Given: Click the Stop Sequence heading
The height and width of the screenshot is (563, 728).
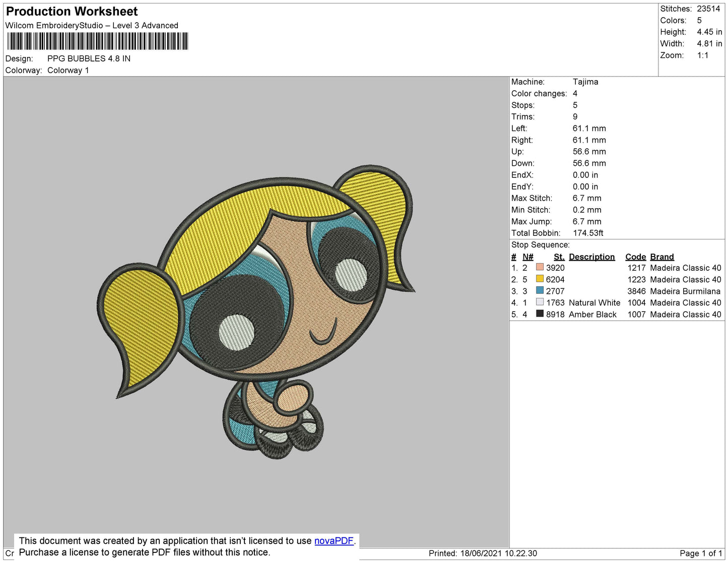Looking at the screenshot, I should (541, 244).
